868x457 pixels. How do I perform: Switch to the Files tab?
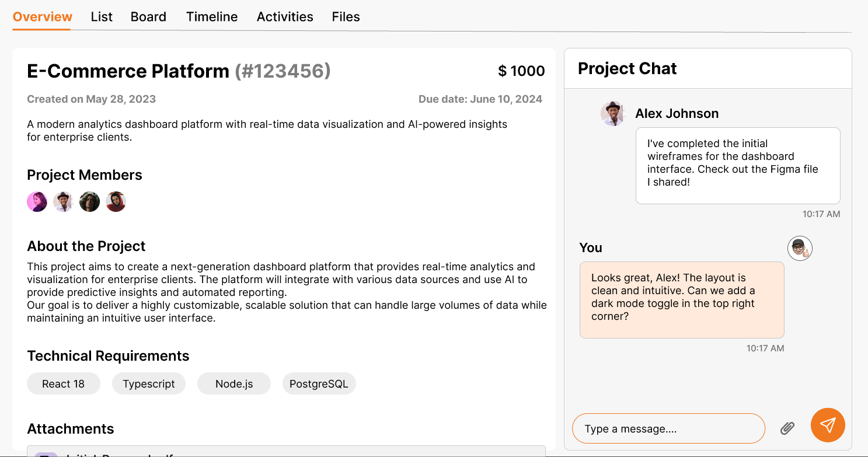pos(346,17)
